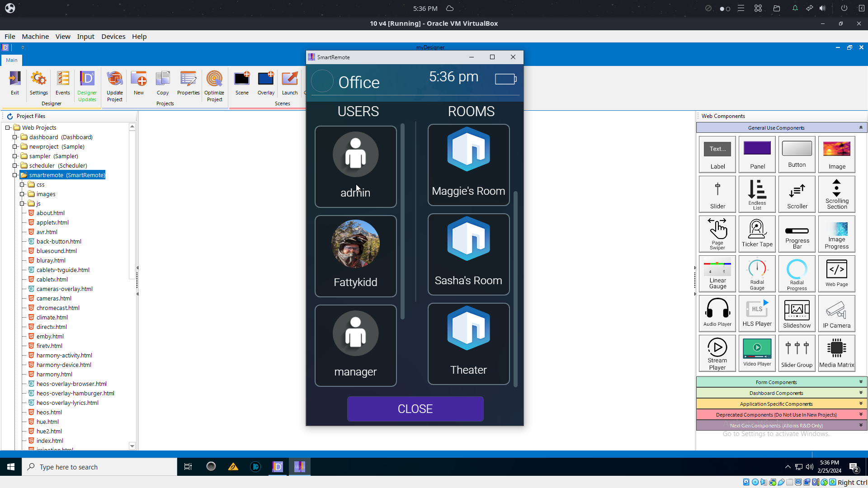Expand the css folder

coord(22,185)
